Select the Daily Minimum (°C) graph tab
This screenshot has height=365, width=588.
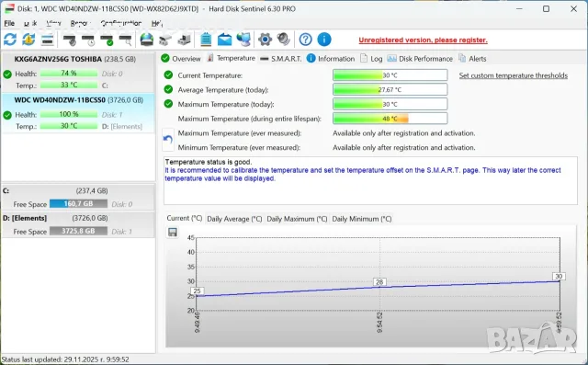click(x=361, y=219)
